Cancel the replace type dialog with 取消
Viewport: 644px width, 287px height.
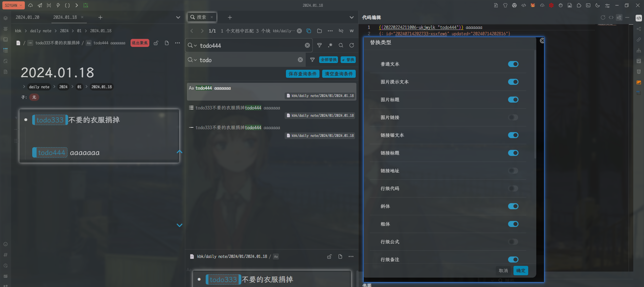coord(503,271)
